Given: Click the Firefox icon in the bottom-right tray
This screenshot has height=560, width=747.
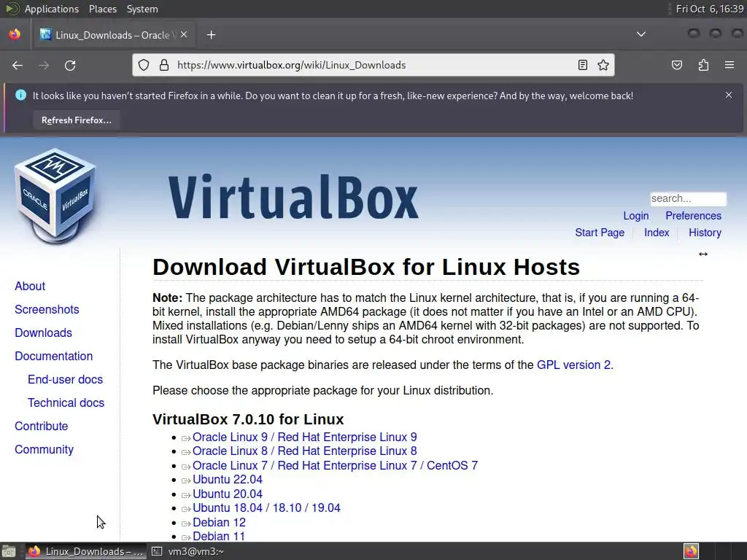Looking at the screenshot, I should coord(692,551).
